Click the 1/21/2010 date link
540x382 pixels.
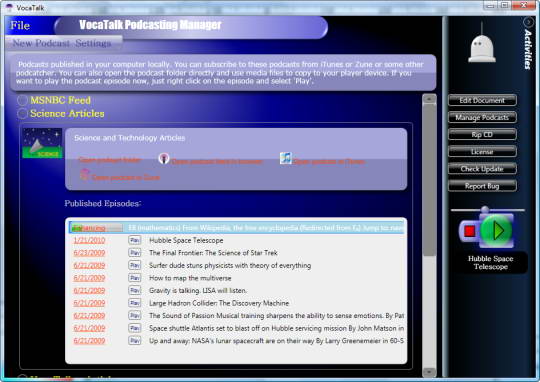[x=89, y=240]
